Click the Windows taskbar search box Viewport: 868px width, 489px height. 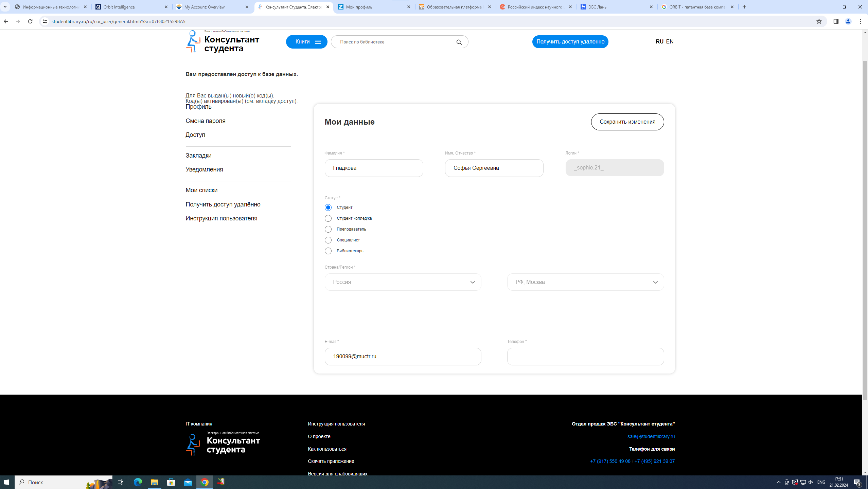(x=64, y=482)
